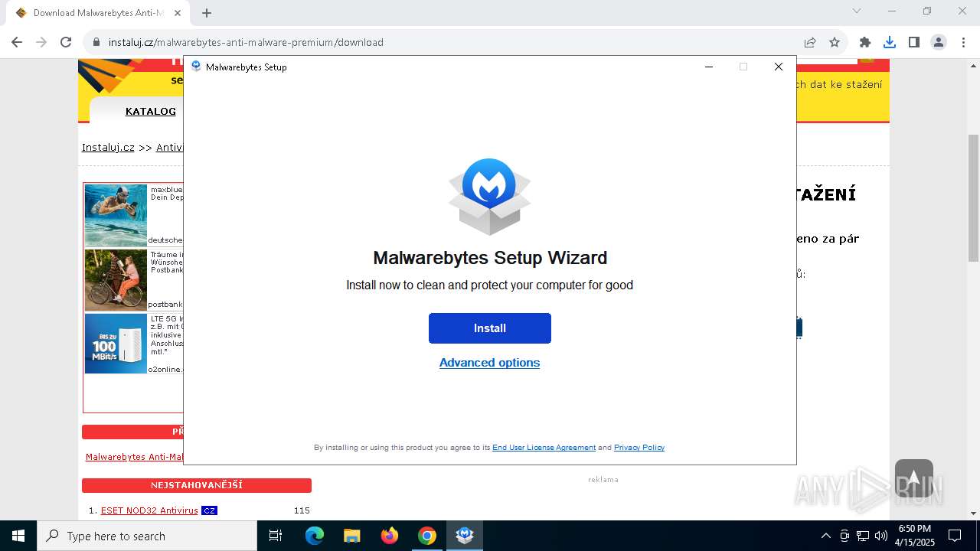The width and height of the screenshot is (980, 551).
Task: Click the scroll-to-top arrow button on webpage
Action: [x=913, y=478]
